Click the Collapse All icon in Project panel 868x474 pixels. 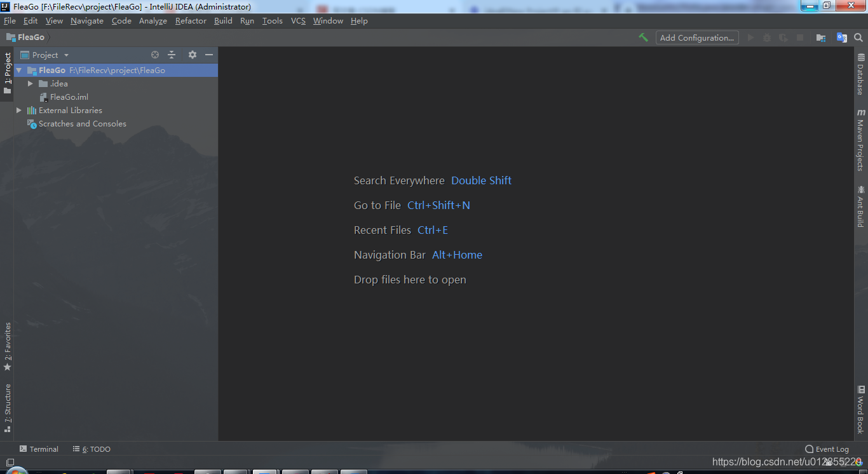pyautogui.click(x=172, y=55)
